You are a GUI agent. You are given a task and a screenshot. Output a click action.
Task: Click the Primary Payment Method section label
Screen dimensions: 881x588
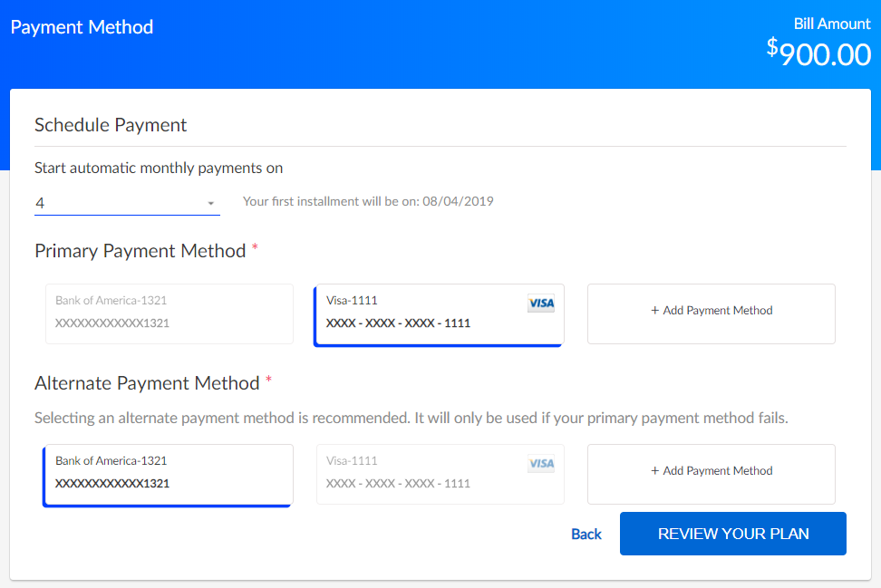[x=140, y=251]
